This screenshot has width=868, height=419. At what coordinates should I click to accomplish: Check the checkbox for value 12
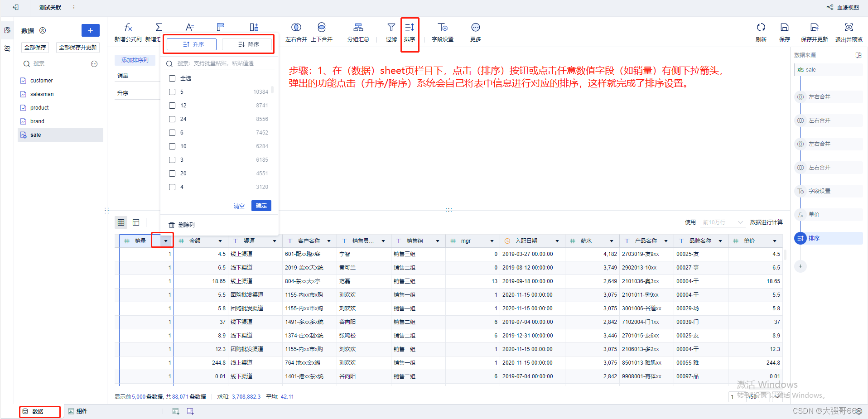pyautogui.click(x=172, y=106)
